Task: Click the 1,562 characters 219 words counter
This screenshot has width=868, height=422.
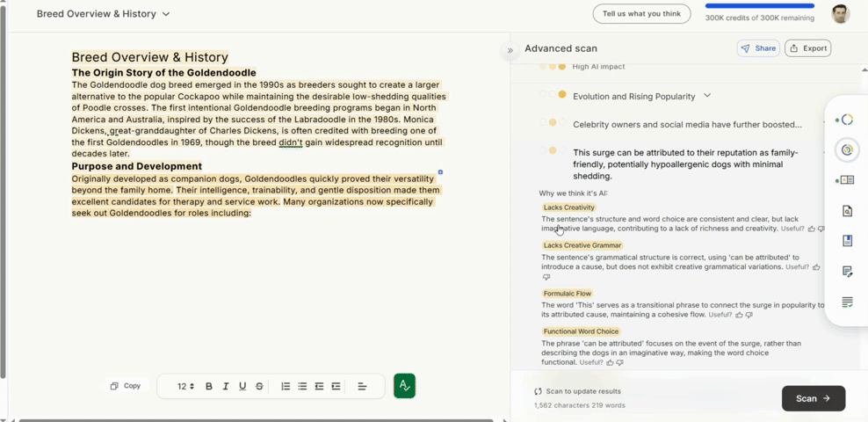Action: click(x=580, y=405)
